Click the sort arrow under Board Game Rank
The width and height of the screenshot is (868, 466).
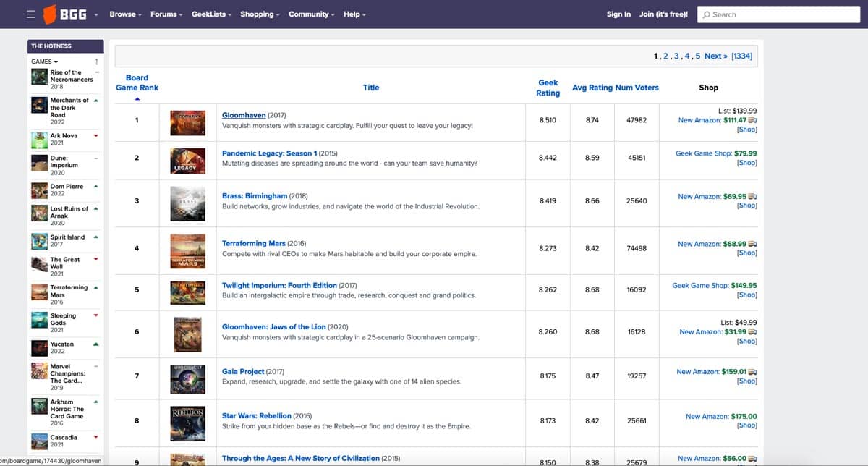pyautogui.click(x=137, y=99)
